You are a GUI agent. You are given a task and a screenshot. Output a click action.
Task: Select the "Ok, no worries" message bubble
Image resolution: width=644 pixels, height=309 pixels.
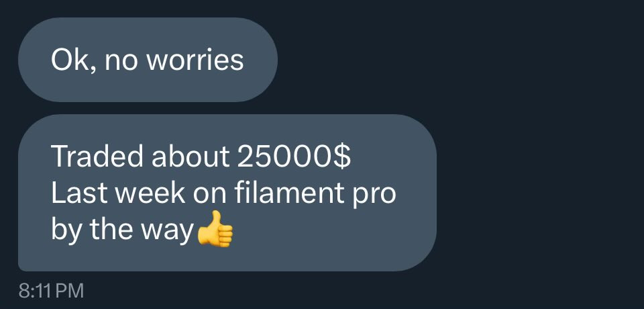coord(148,60)
